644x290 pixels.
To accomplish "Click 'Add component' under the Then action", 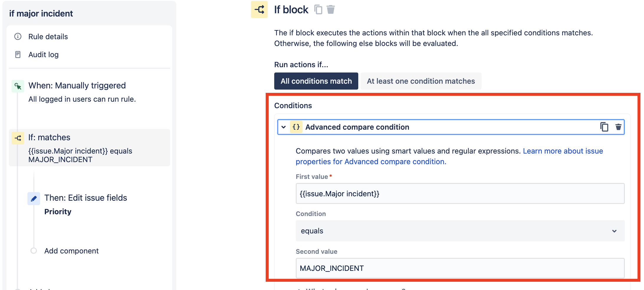I will 71,251.
